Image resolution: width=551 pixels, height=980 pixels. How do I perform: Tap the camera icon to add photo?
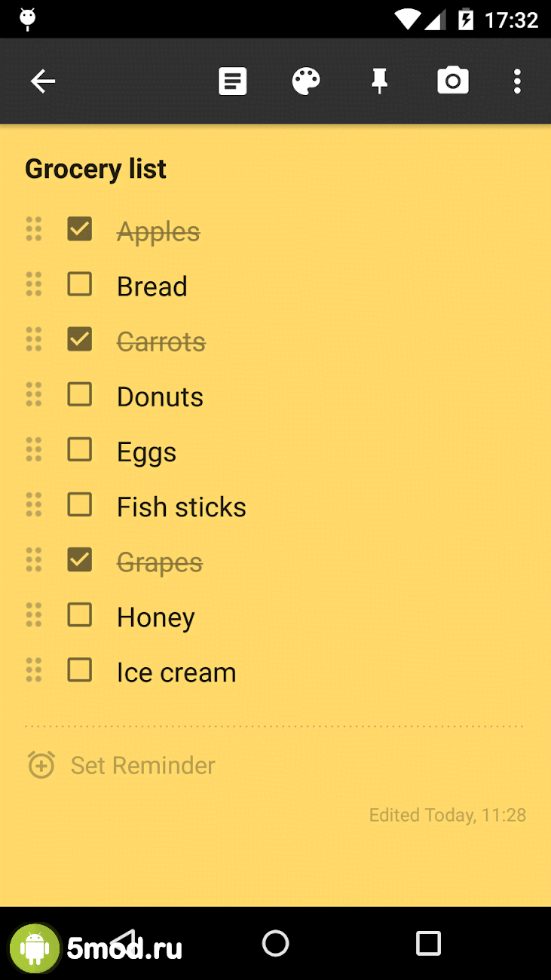tap(453, 81)
